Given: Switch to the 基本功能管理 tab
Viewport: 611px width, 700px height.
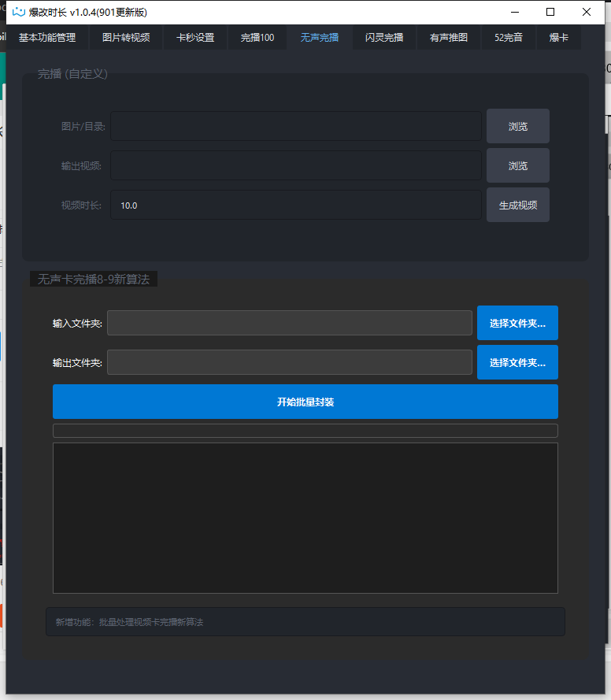Looking at the screenshot, I should pos(47,37).
